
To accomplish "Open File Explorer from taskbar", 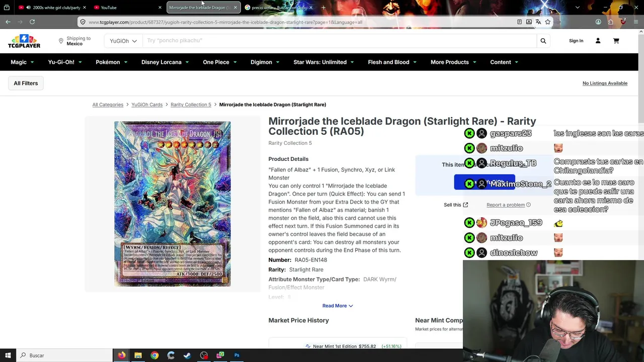I will coord(138,355).
